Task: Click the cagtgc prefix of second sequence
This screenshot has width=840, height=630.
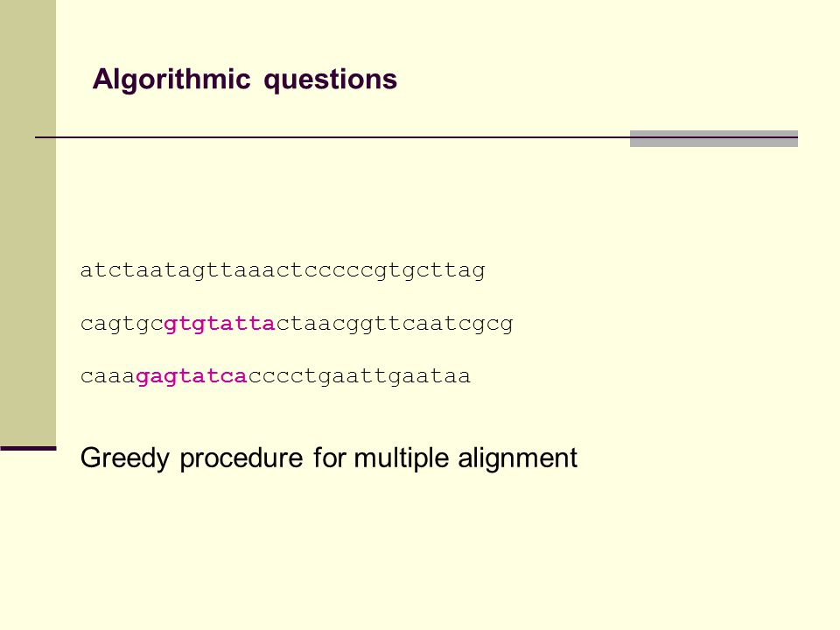Action: pos(122,324)
